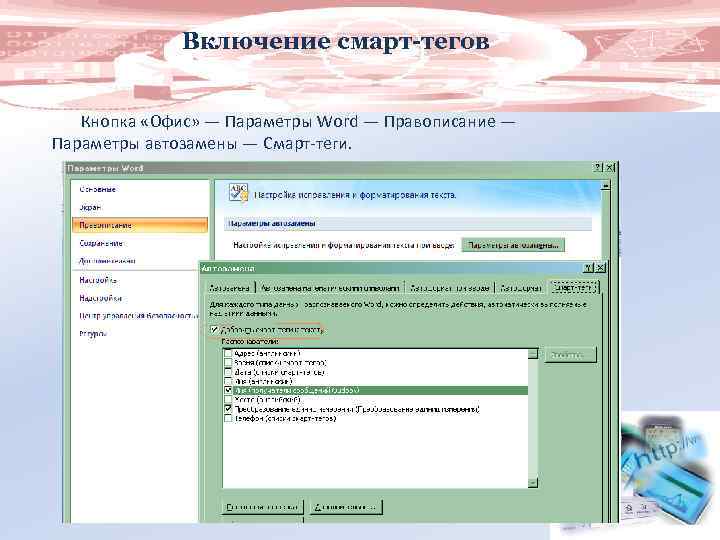Viewport: 720px width, 540px height.
Task: Close the Параметры Word window
Action: coord(609,168)
